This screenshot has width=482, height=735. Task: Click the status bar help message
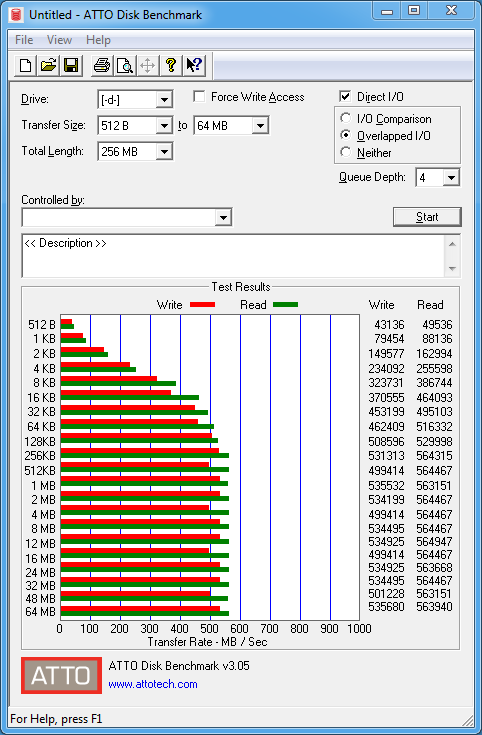pyautogui.click(x=56, y=719)
